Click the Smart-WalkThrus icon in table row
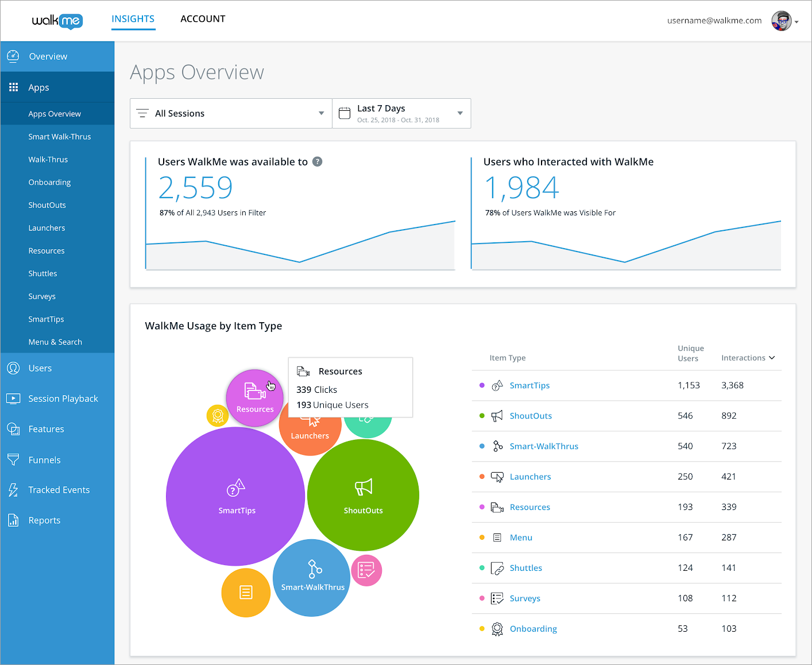Screen dimensions: 812x665 click(x=497, y=446)
